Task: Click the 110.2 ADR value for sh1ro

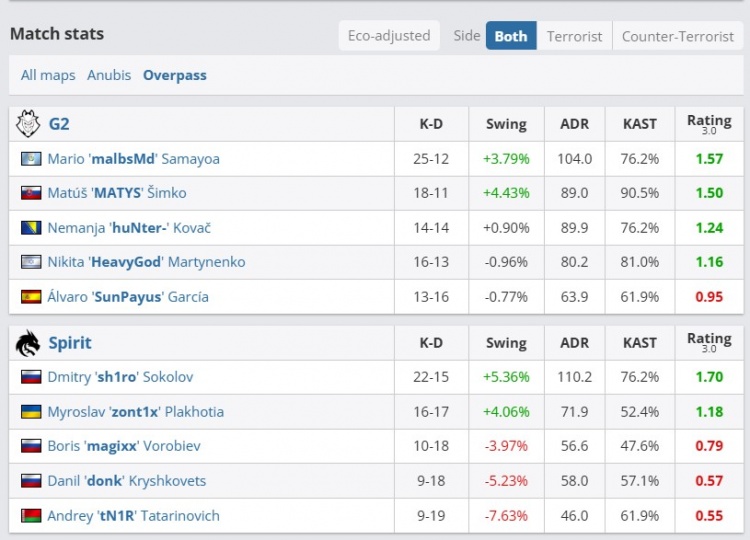Action: click(x=574, y=377)
